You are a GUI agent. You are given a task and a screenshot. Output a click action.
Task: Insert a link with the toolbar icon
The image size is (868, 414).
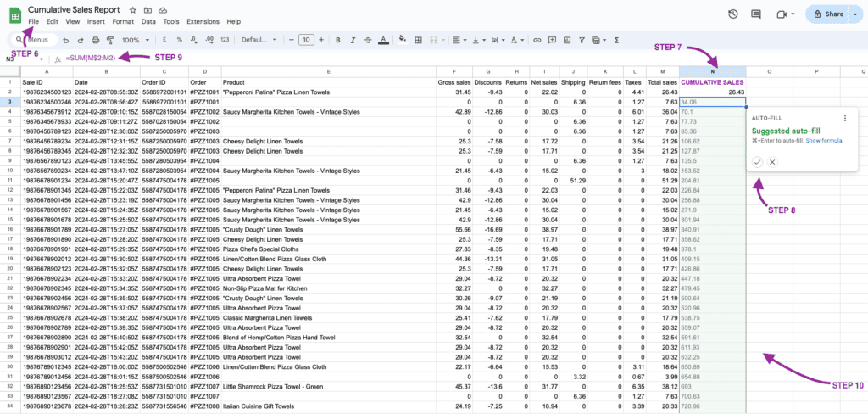pyautogui.click(x=537, y=40)
